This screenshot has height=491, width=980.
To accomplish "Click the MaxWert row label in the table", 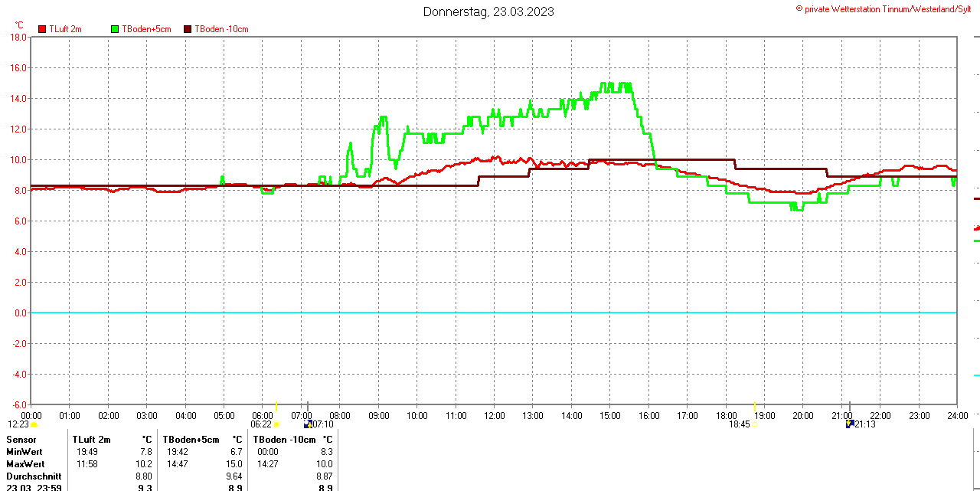I will coord(25,464).
